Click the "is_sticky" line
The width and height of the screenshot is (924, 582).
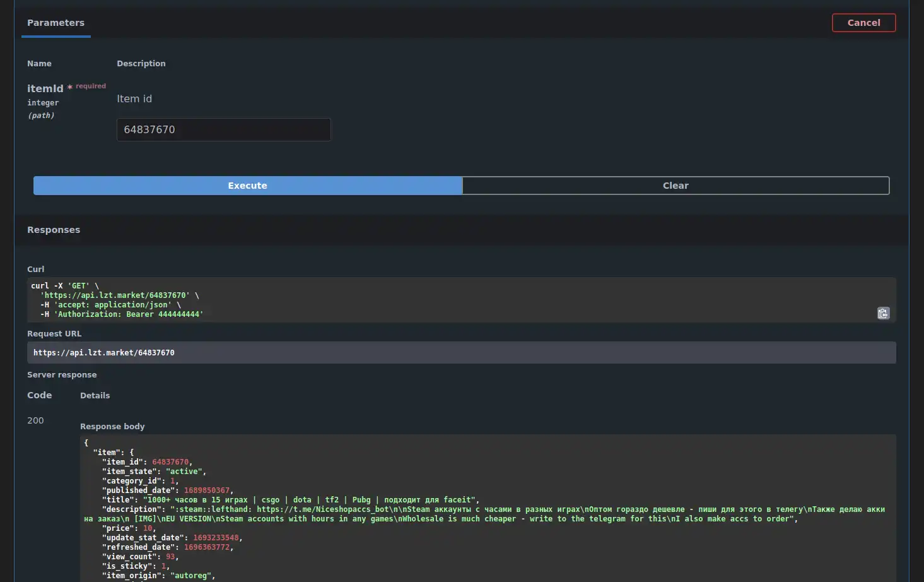136,566
